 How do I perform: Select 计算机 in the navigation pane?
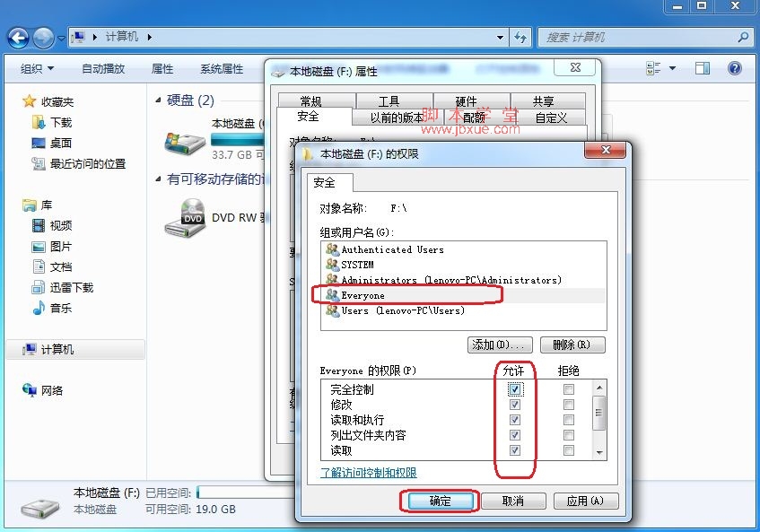point(75,349)
